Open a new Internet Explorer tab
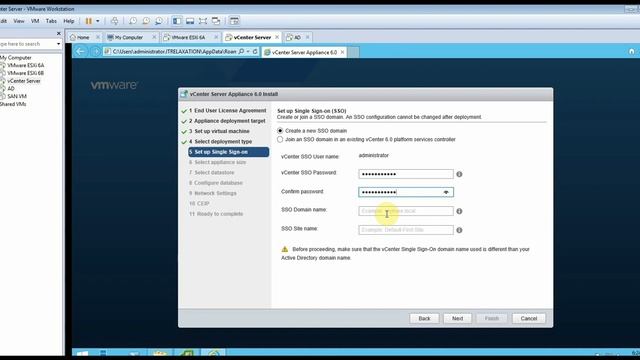The height and width of the screenshot is (360, 640). coord(353,52)
